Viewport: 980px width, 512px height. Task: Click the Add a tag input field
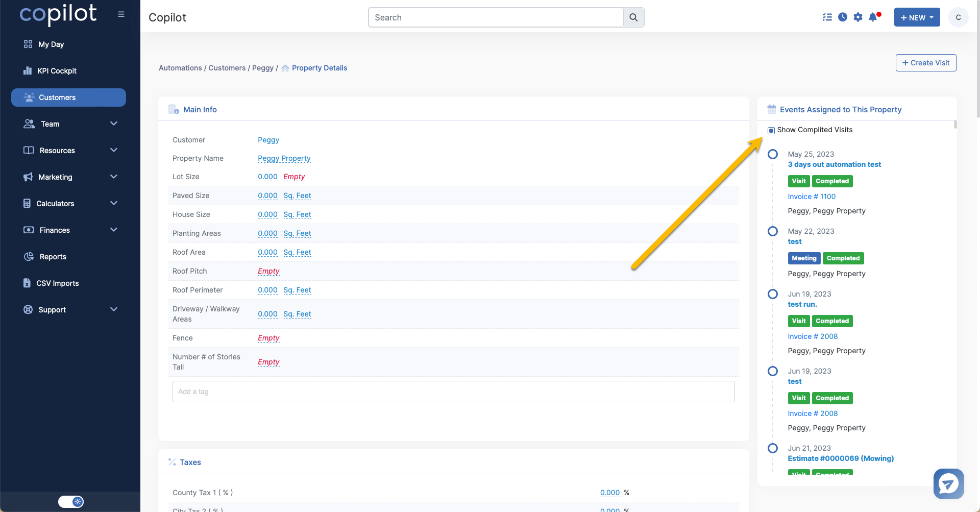pyautogui.click(x=453, y=392)
